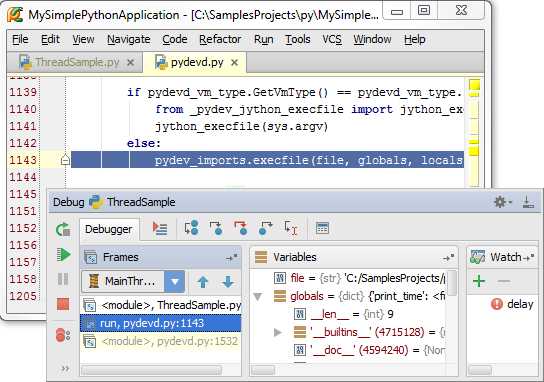Open the View menu
The width and height of the screenshot is (544, 382).
click(83, 39)
